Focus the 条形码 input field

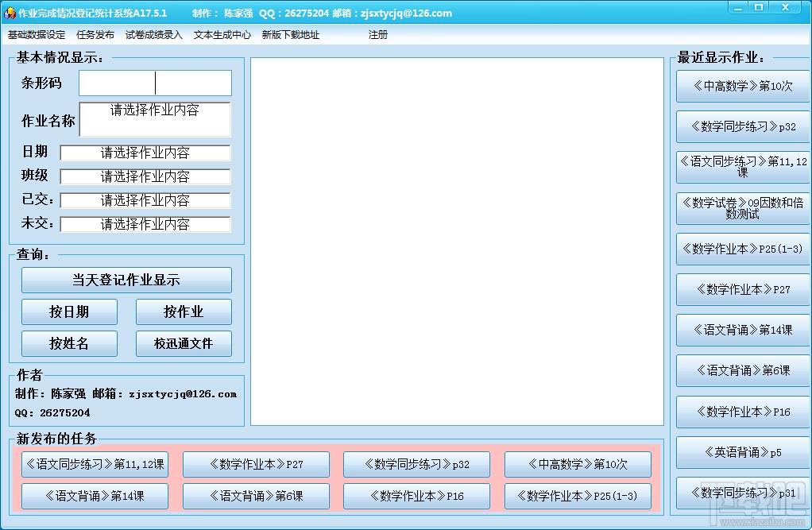point(155,83)
